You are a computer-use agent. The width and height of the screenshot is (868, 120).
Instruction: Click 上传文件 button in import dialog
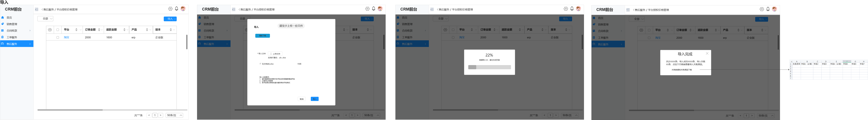click(275, 54)
